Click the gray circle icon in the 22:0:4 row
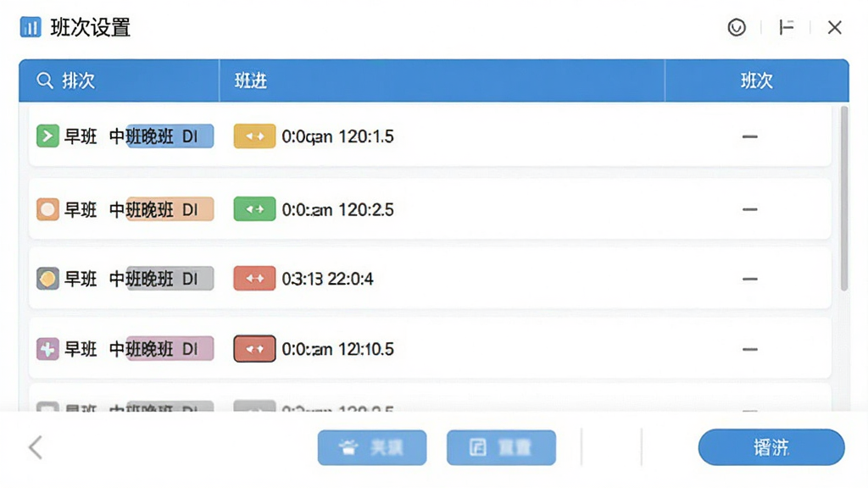This screenshot has width=868, height=488. tap(47, 278)
